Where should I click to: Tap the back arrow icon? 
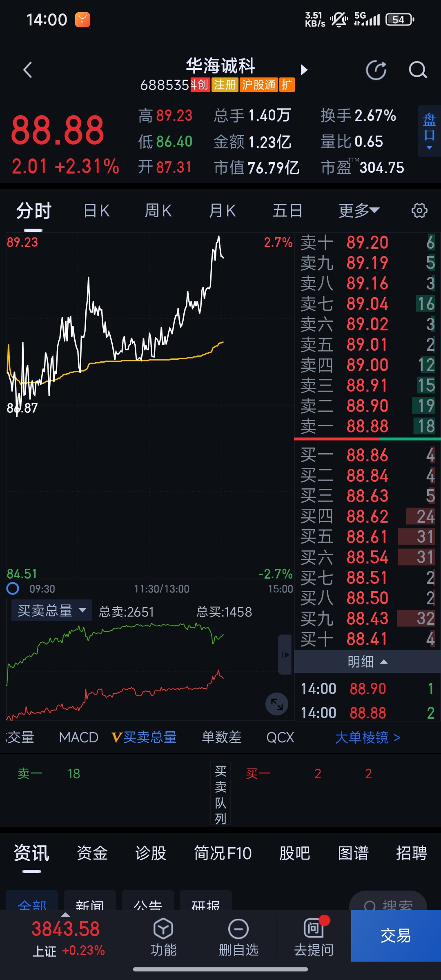point(27,70)
